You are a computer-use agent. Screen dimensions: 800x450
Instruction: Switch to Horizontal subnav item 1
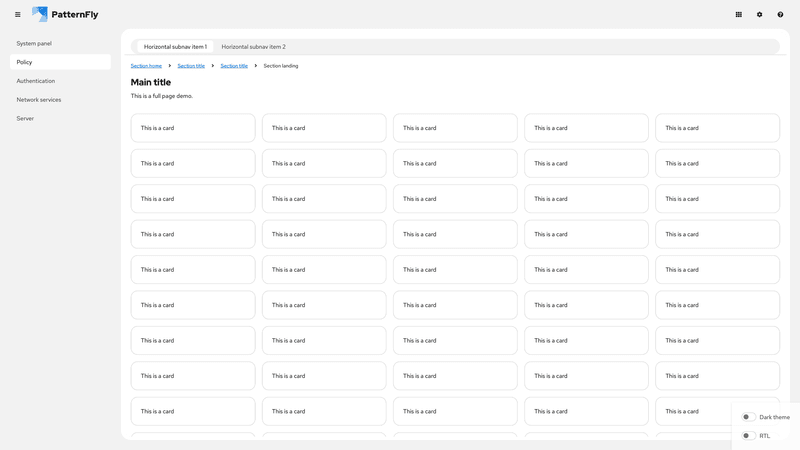(x=175, y=46)
